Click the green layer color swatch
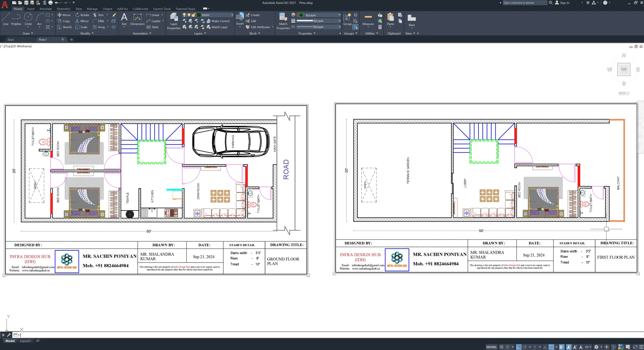The width and height of the screenshot is (644, 350). pyautogui.click(x=199, y=15)
